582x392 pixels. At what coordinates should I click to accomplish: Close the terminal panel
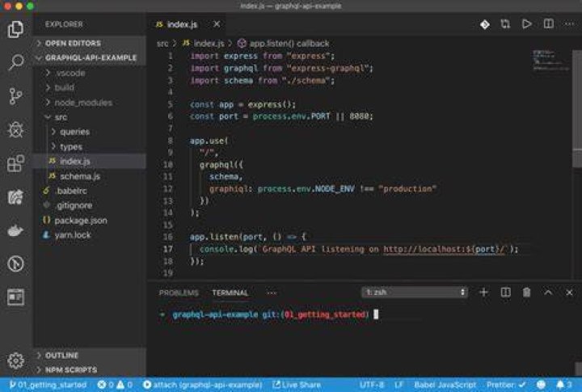tap(569, 293)
